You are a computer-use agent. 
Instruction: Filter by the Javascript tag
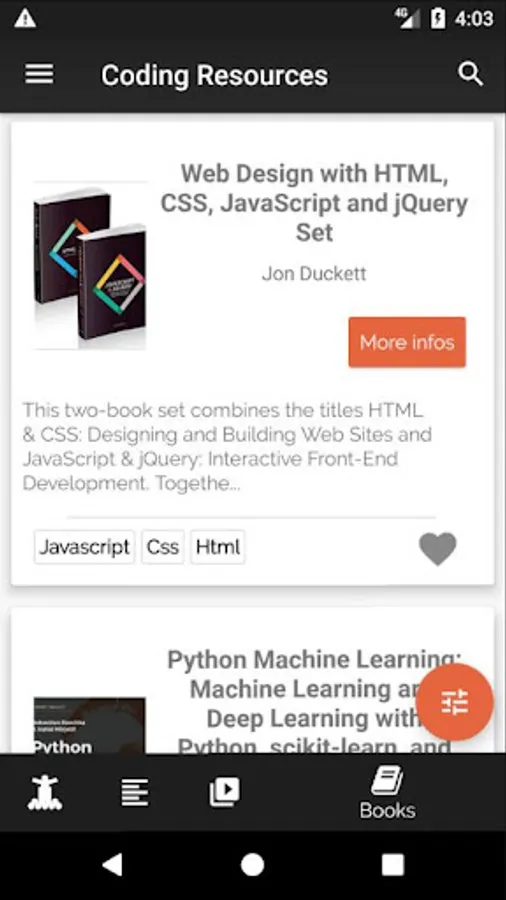pyautogui.click(x=84, y=547)
